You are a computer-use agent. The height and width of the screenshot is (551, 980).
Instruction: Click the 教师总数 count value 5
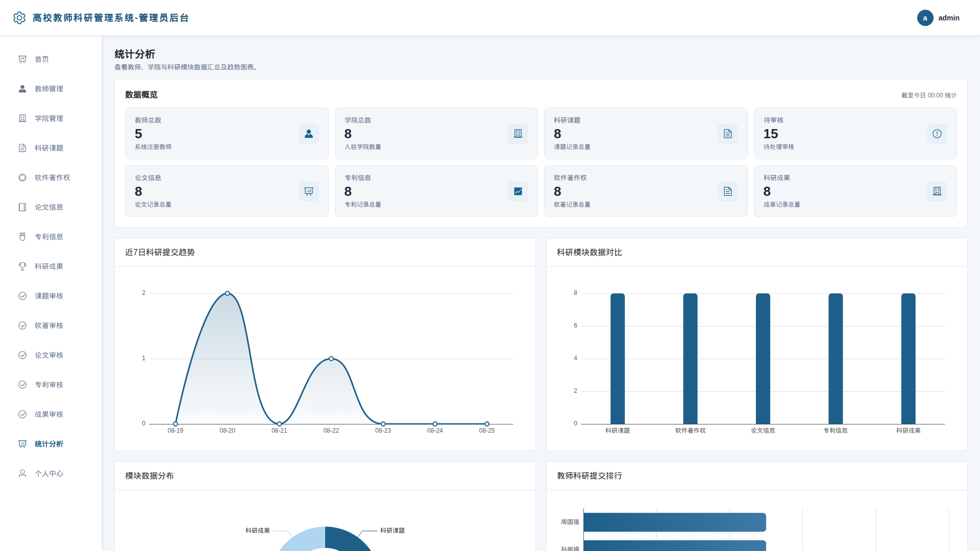[x=138, y=134]
